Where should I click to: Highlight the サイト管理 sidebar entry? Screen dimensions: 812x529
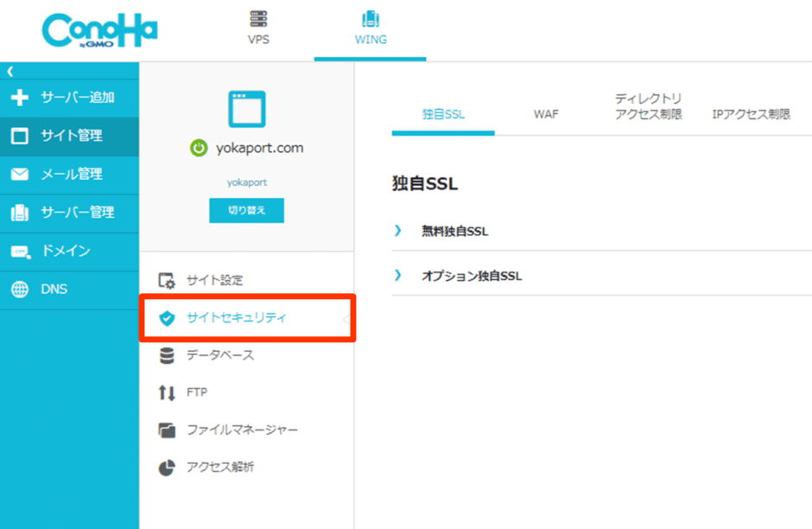69,137
